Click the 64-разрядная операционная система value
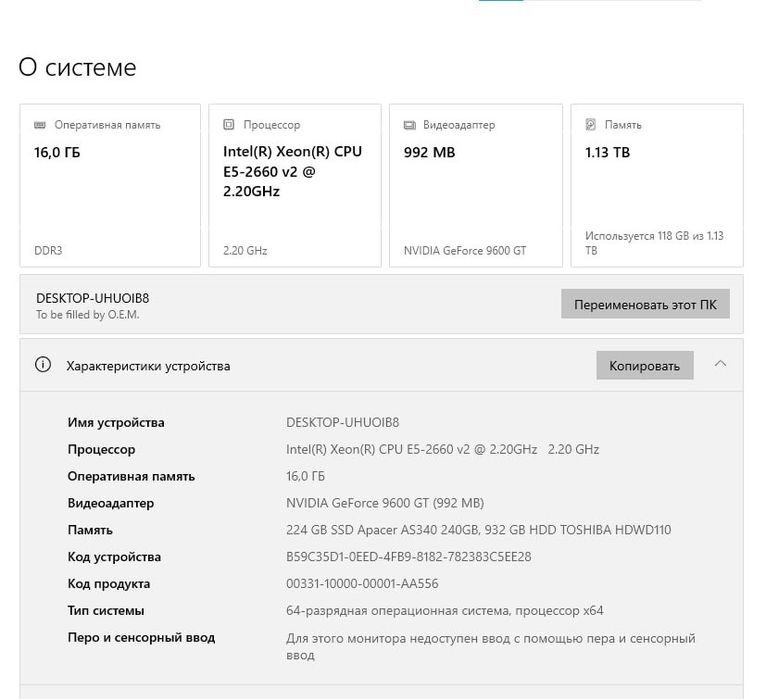This screenshot has height=699, width=766. [x=445, y=611]
